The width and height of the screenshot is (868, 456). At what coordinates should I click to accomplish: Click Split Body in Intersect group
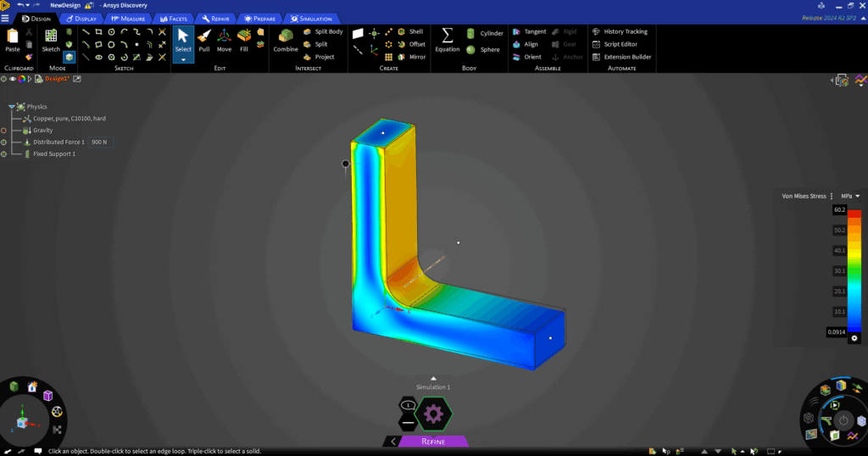click(323, 31)
